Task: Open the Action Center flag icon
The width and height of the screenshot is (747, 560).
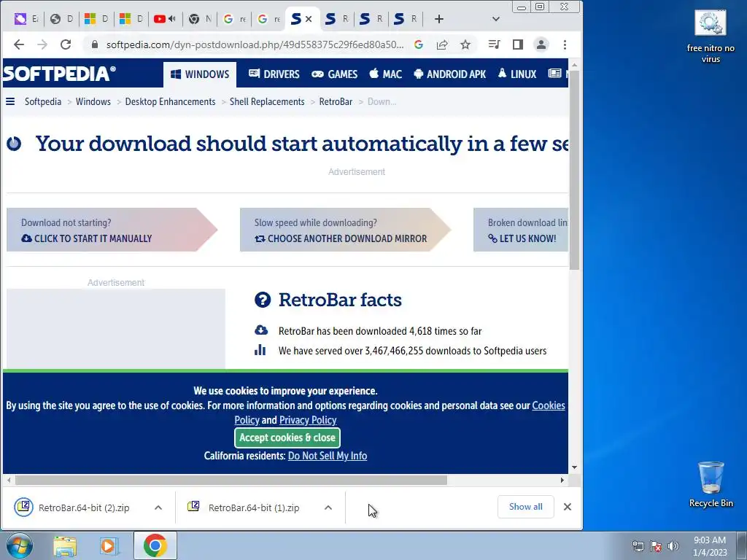Action: 656,546
